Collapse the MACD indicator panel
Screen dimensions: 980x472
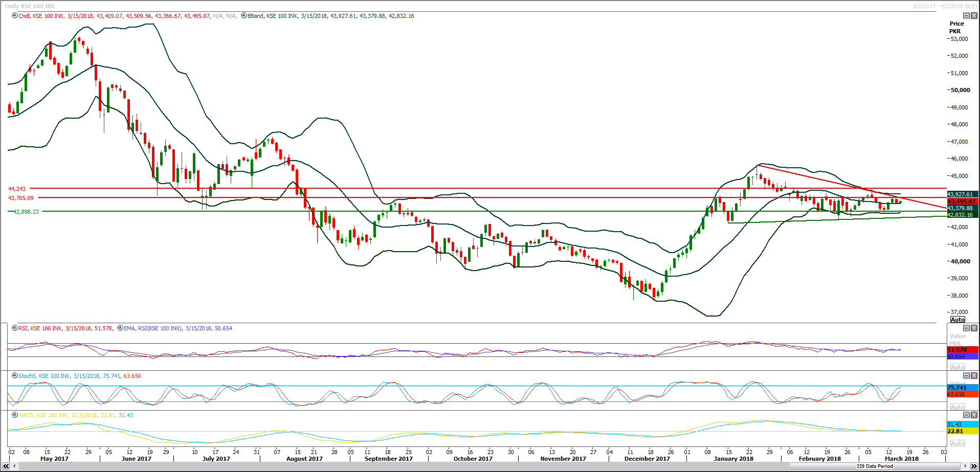point(966,415)
